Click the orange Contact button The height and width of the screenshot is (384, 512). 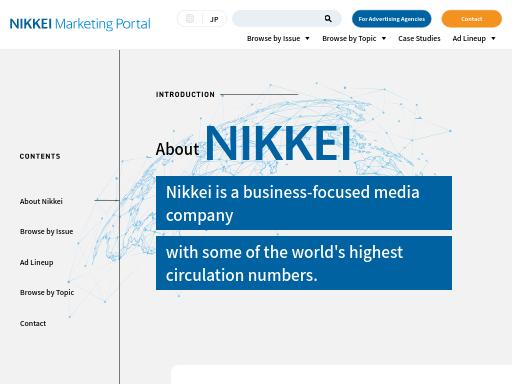pyautogui.click(x=471, y=19)
